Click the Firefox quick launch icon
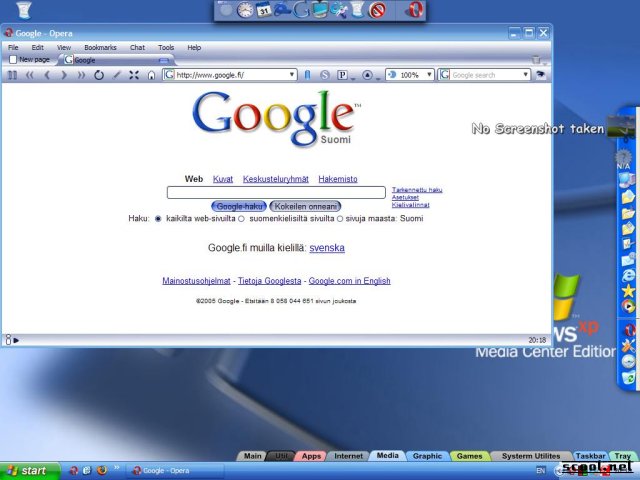 [102, 470]
